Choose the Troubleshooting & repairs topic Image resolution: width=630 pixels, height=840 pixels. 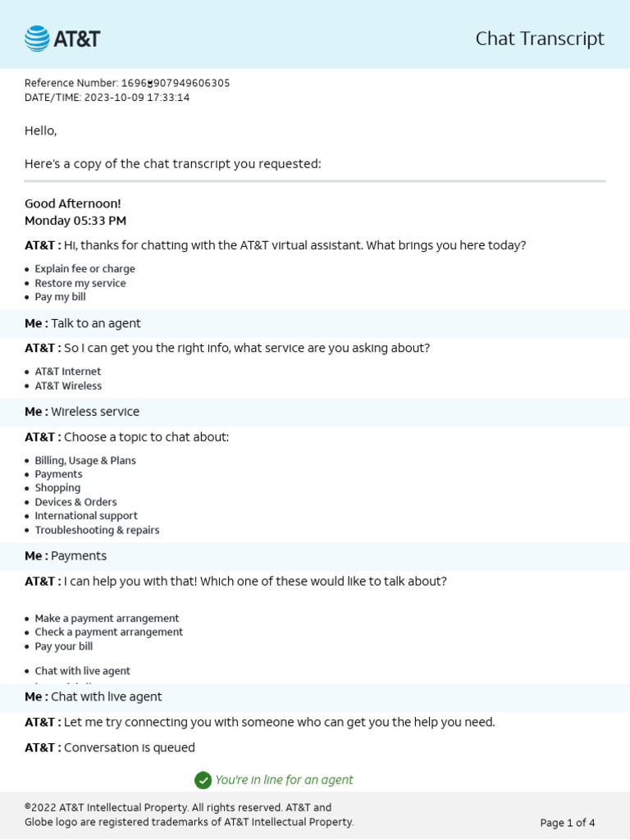(x=97, y=530)
